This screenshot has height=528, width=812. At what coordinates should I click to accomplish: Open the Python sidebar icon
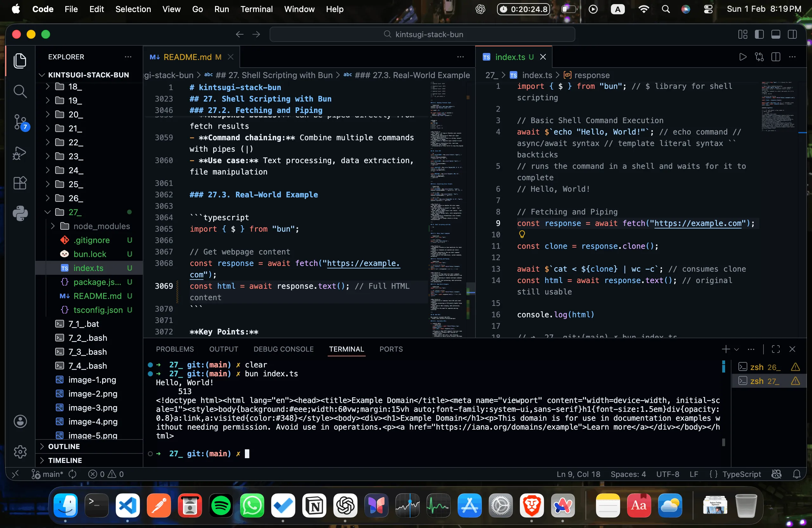pyautogui.click(x=20, y=213)
